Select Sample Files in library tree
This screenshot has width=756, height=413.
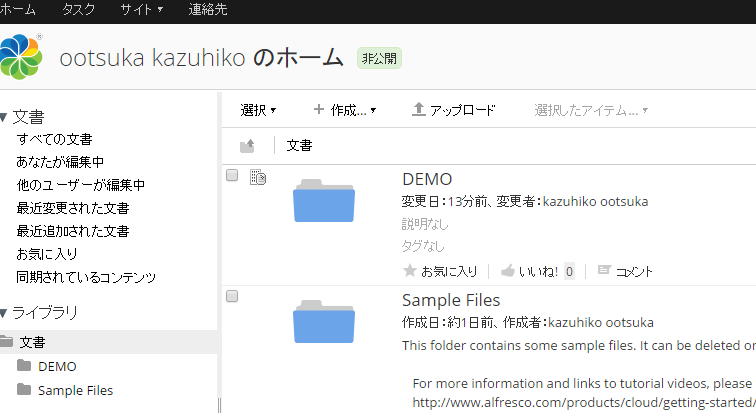point(76,390)
